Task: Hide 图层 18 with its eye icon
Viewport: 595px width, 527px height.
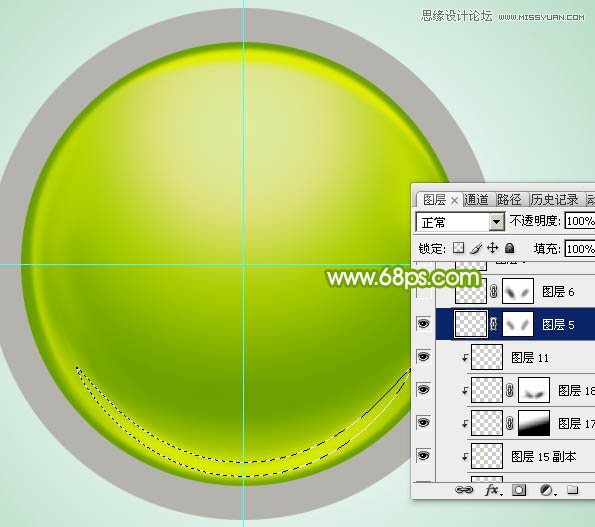Action: (423, 390)
